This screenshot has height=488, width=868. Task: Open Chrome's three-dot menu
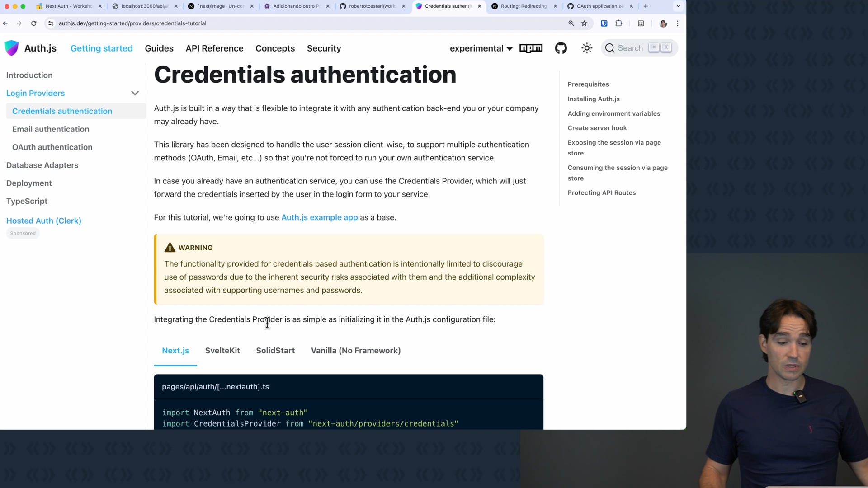(677, 23)
